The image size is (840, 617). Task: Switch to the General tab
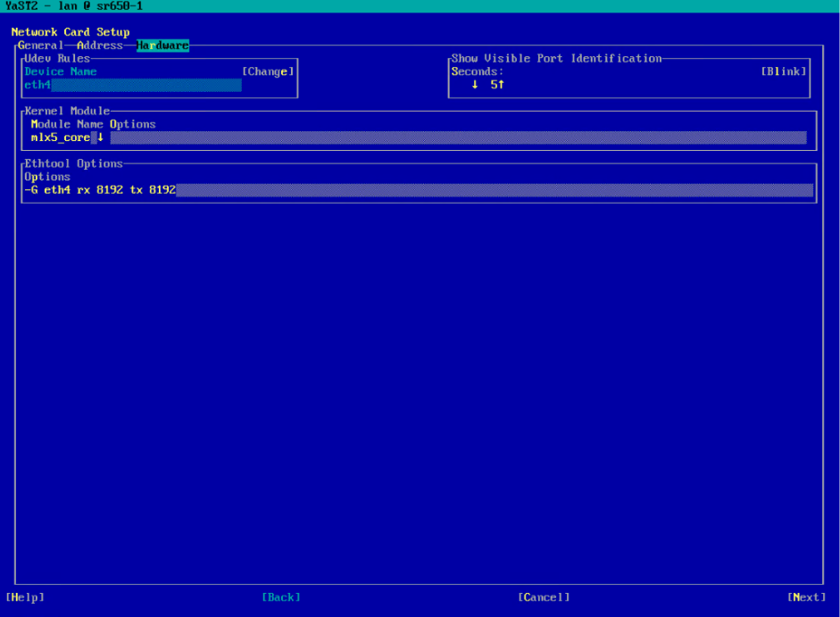click(x=40, y=46)
